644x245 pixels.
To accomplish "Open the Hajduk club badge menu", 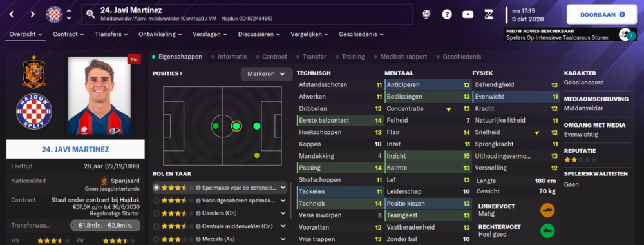I will [54, 14].
